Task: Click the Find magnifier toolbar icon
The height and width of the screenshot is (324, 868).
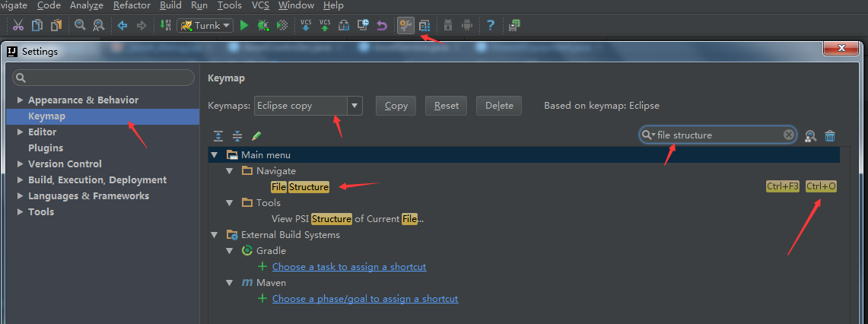Action: point(81,25)
